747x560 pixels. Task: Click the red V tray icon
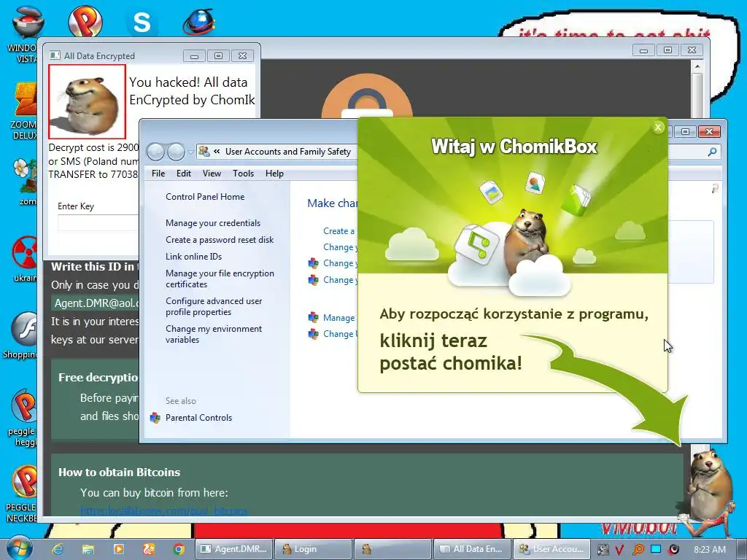619,550
